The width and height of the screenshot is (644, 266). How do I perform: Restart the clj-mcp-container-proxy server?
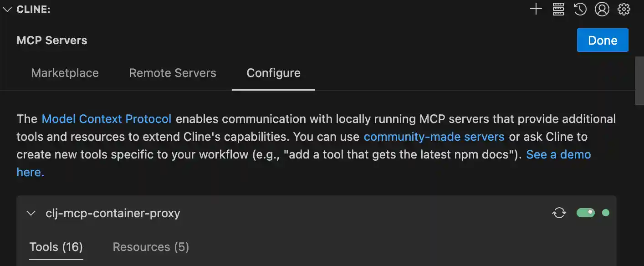(559, 213)
